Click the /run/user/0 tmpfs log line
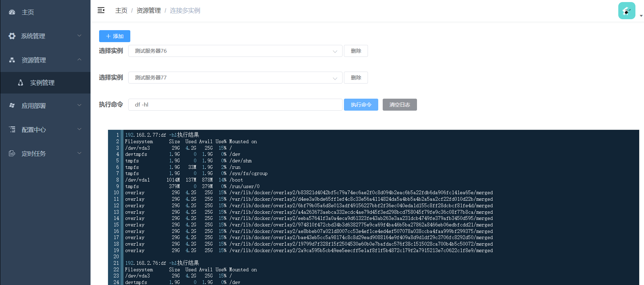The height and width of the screenshot is (285, 644). (192, 186)
